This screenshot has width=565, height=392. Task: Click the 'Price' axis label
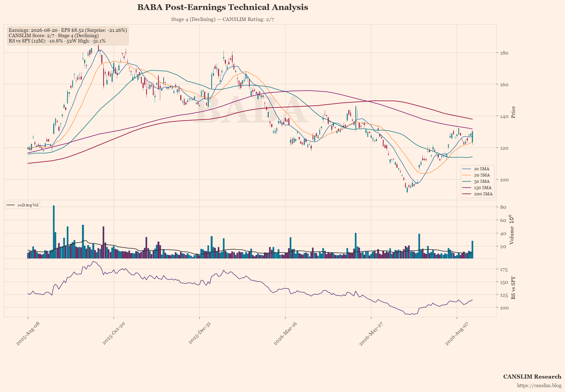click(513, 112)
